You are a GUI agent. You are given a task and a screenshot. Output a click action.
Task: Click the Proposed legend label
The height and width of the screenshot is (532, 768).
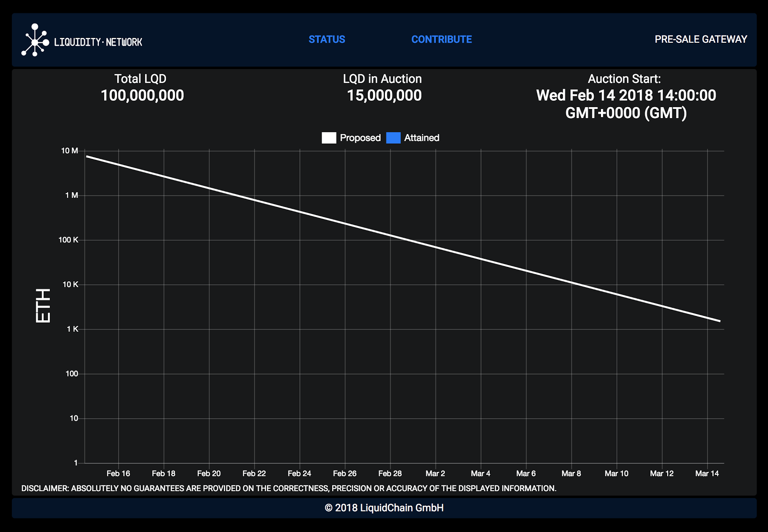pyautogui.click(x=360, y=138)
